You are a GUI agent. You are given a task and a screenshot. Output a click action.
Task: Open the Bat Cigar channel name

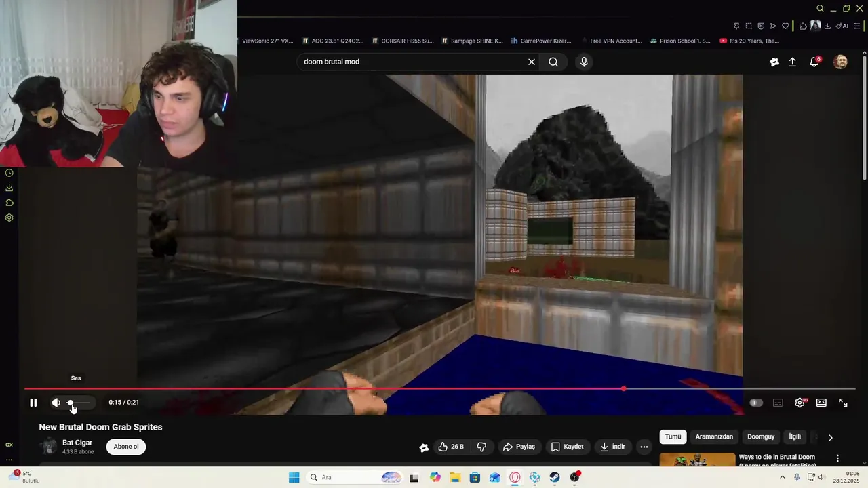point(77,443)
